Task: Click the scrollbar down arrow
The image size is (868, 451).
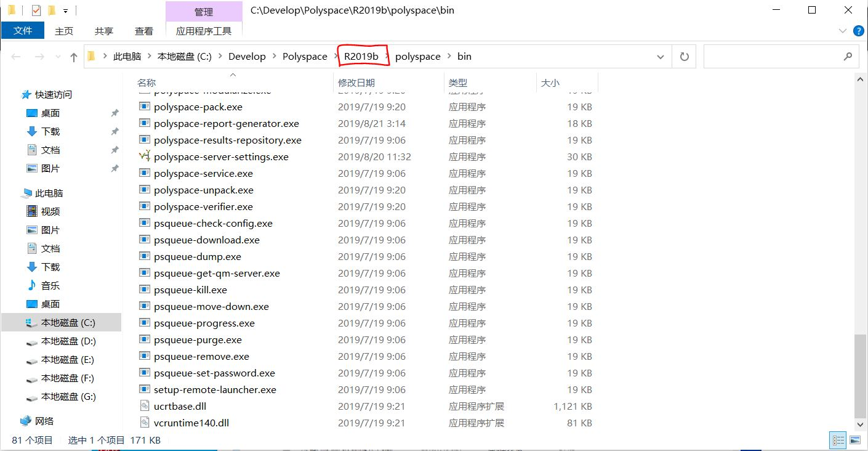Action: point(860,424)
